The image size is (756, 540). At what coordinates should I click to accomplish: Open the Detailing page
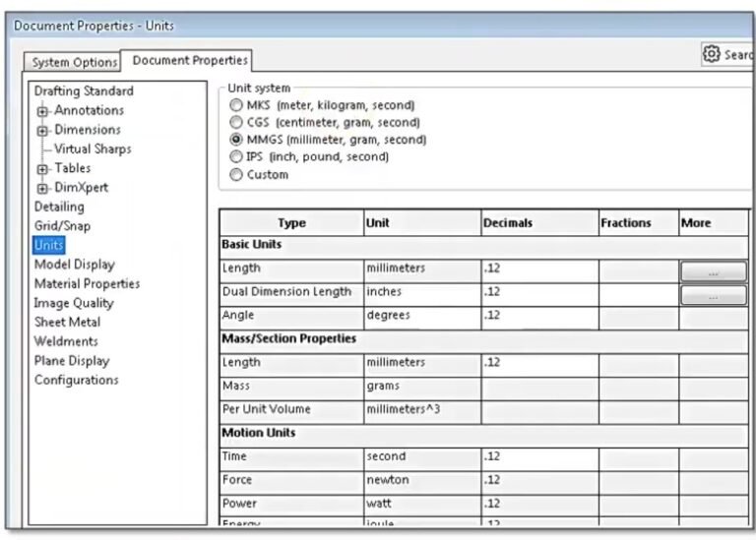[59, 207]
